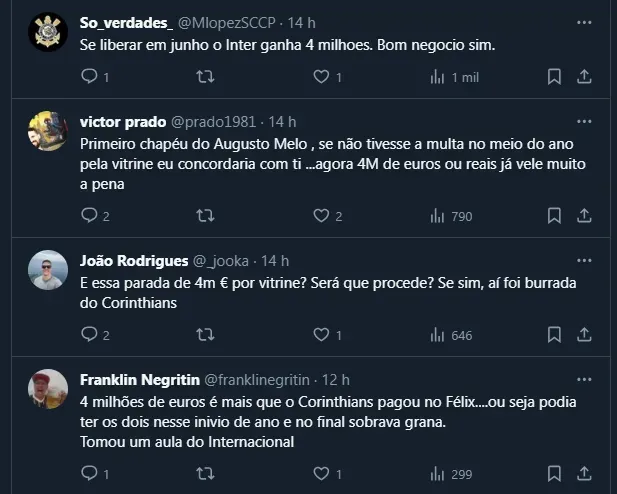This screenshot has height=494, width=617.
Task: Open more options on So_verdades_ tweet
Action: pos(584,20)
